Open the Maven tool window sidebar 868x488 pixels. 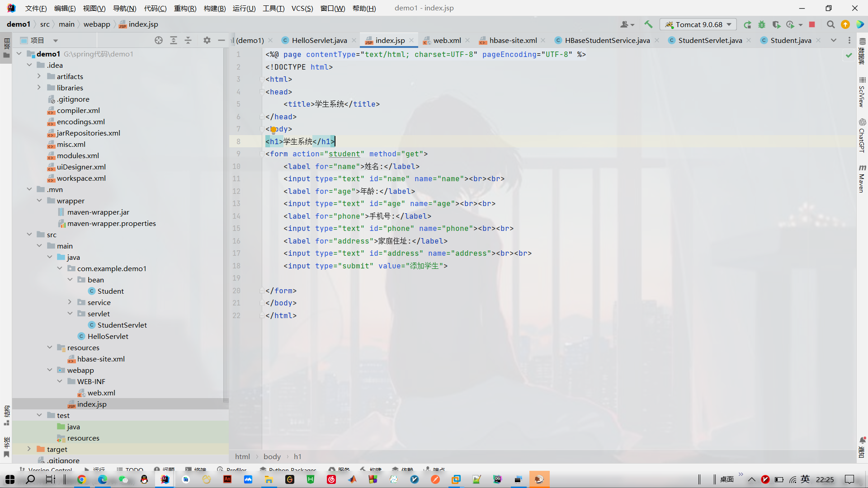coord(862,180)
